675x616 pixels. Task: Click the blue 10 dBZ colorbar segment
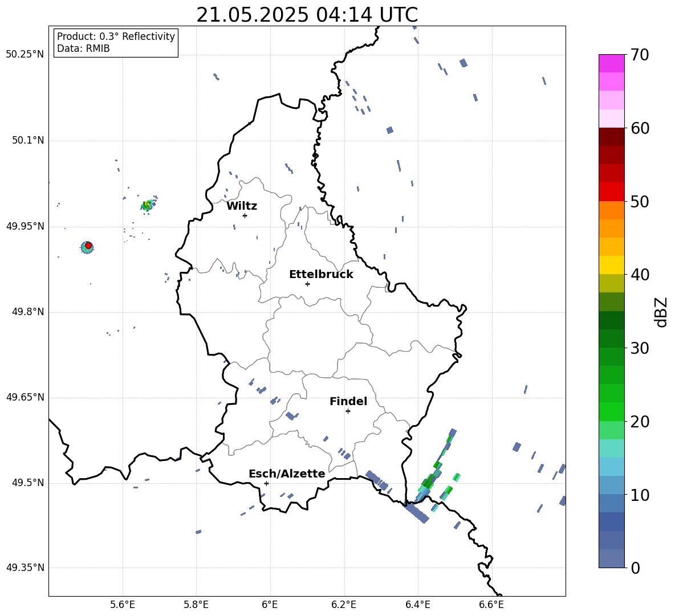(611, 485)
